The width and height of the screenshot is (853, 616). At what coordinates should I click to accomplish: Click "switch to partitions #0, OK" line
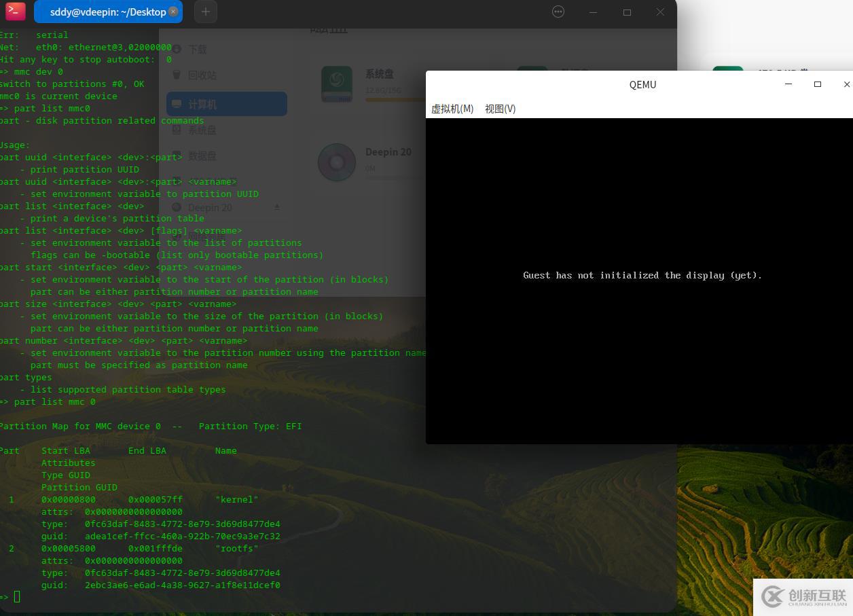coord(72,84)
